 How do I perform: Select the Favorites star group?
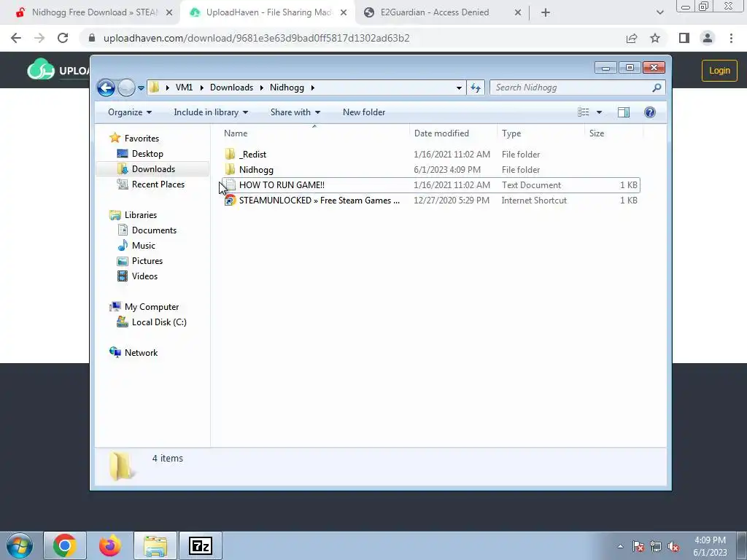tap(134, 138)
